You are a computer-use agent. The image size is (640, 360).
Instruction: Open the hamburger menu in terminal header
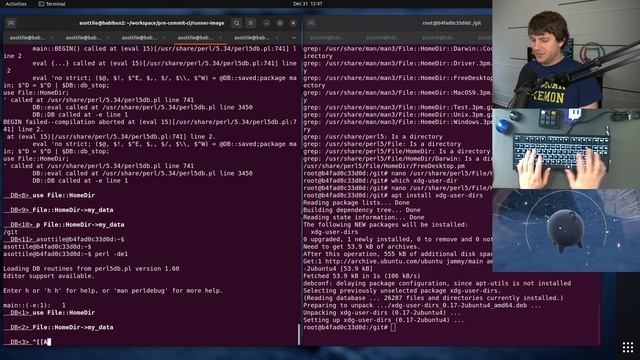pyautogui.click(x=251, y=23)
